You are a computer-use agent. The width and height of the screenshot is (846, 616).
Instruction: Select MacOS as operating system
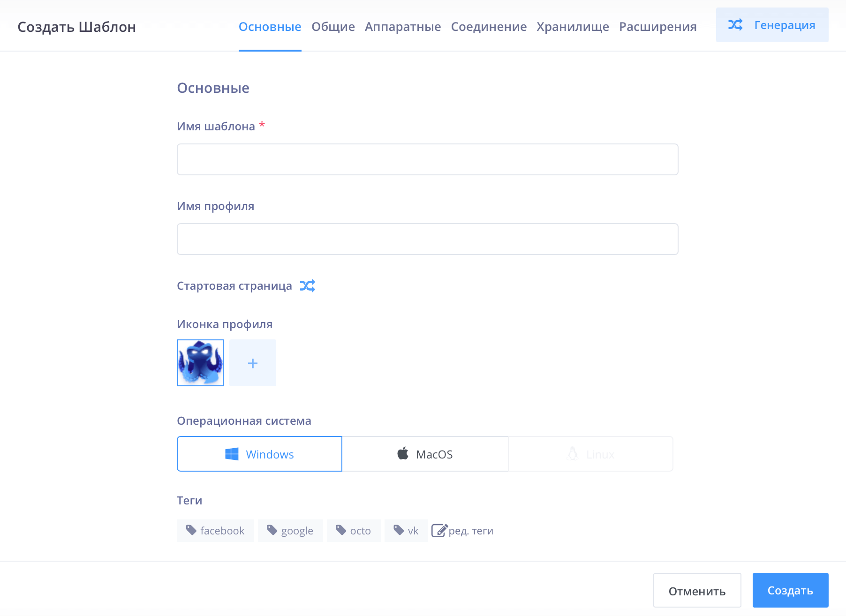425,453
